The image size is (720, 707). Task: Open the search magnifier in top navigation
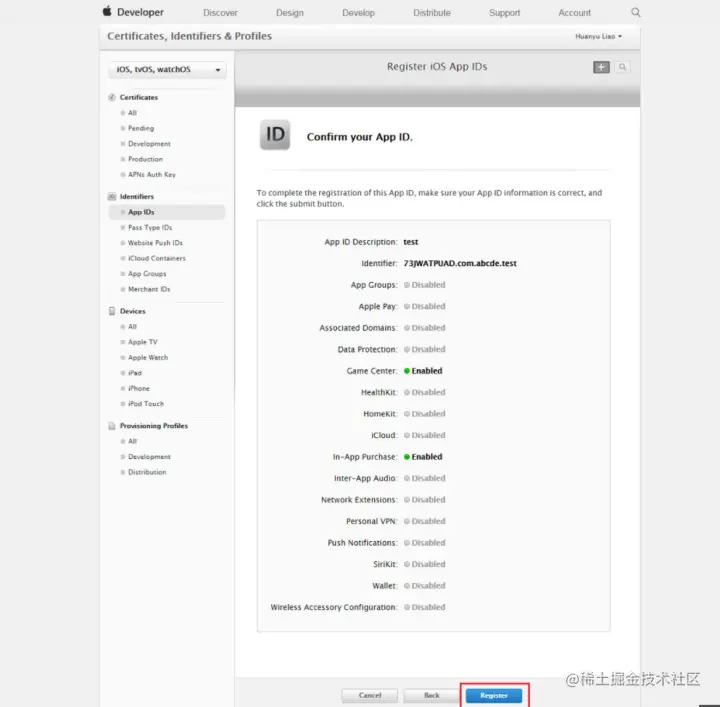pos(636,12)
